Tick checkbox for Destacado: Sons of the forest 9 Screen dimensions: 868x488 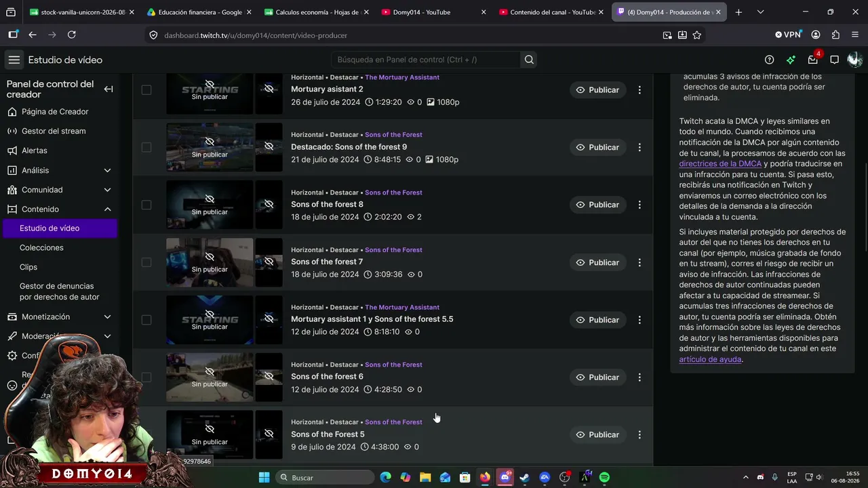(146, 147)
